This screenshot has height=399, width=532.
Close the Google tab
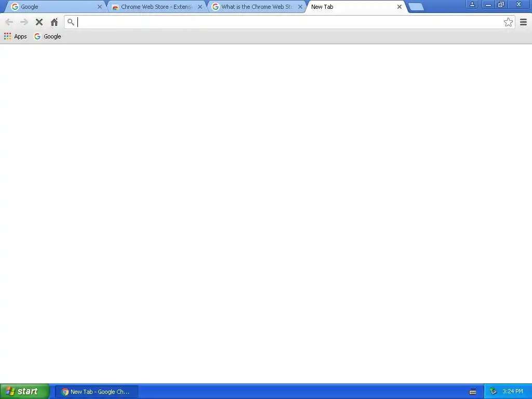(99, 7)
